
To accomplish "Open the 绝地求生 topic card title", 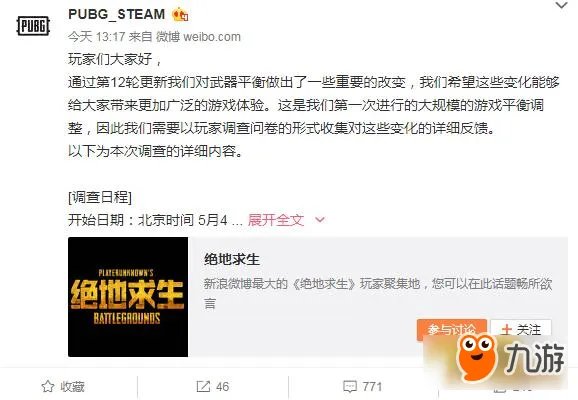I will click(232, 260).
